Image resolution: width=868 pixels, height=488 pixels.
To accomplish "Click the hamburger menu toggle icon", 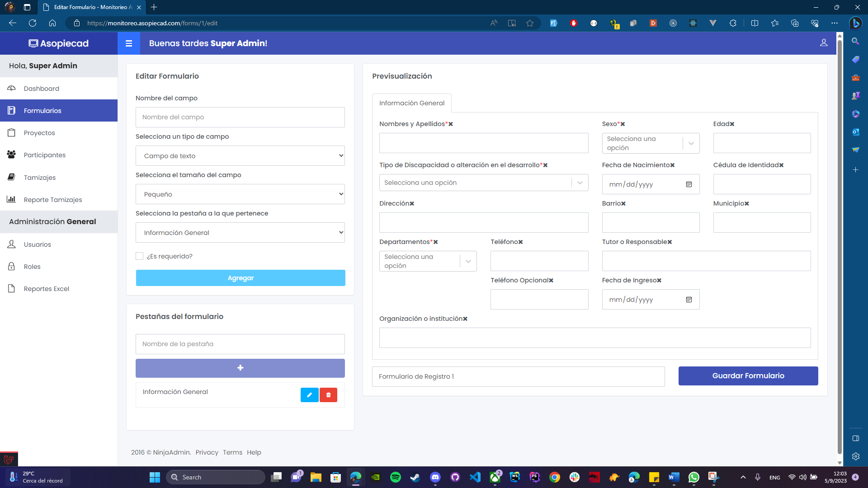I will (129, 43).
